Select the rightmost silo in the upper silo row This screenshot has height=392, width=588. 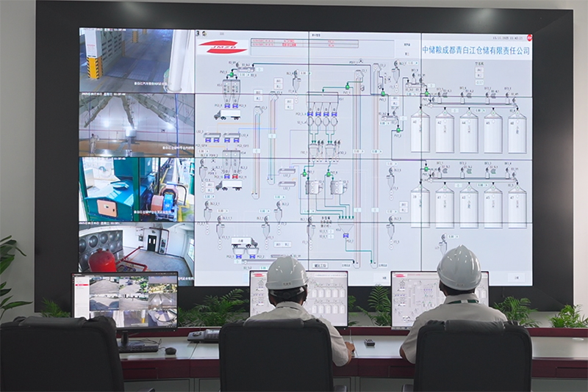pyautogui.click(x=517, y=132)
